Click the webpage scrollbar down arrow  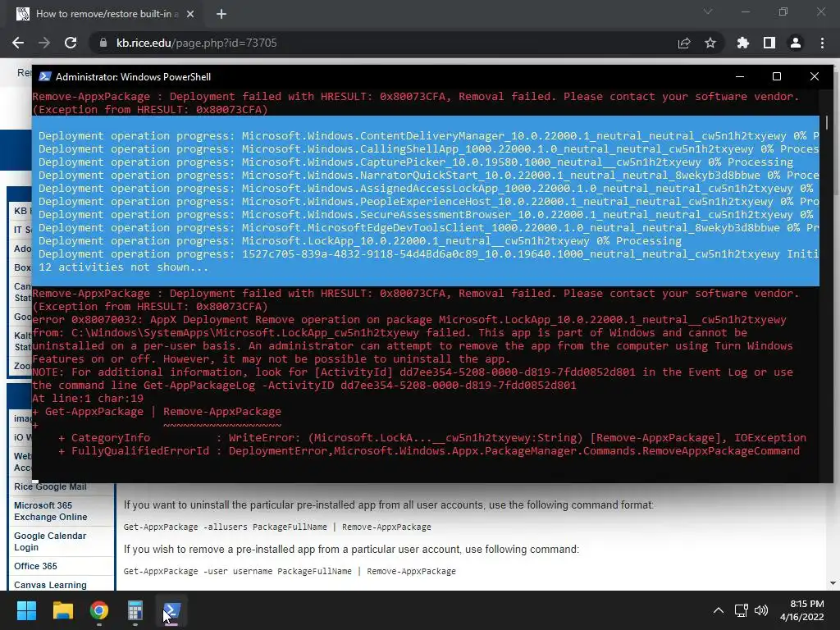pyautogui.click(x=833, y=583)
